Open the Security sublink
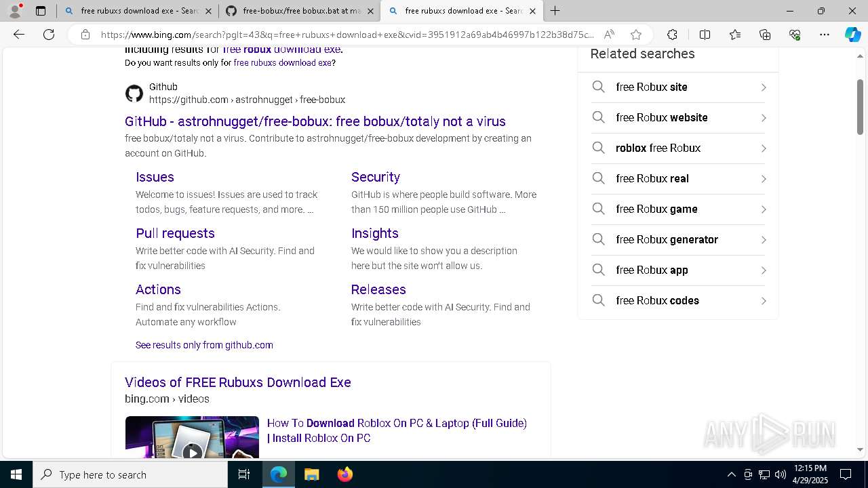This screenshot has width=868, height=488. coord(376,177)
